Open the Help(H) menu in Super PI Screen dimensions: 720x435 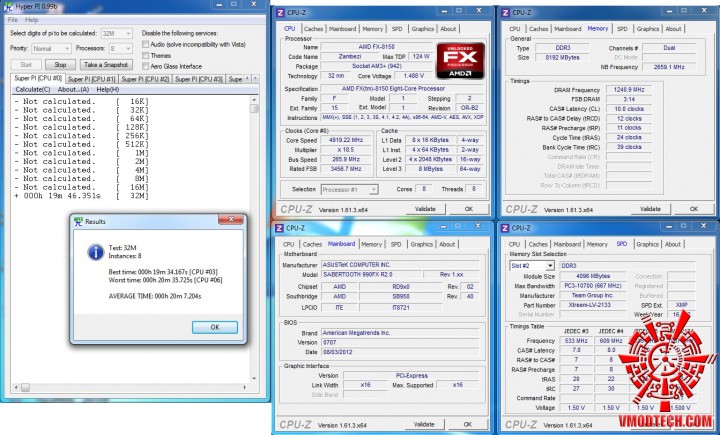coord(108,90)
